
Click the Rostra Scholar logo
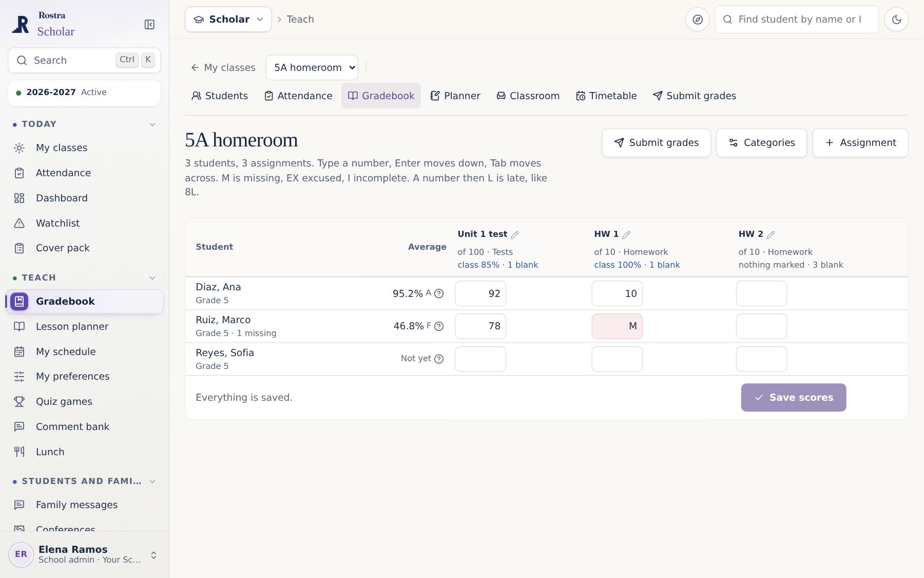click(44, 24)
